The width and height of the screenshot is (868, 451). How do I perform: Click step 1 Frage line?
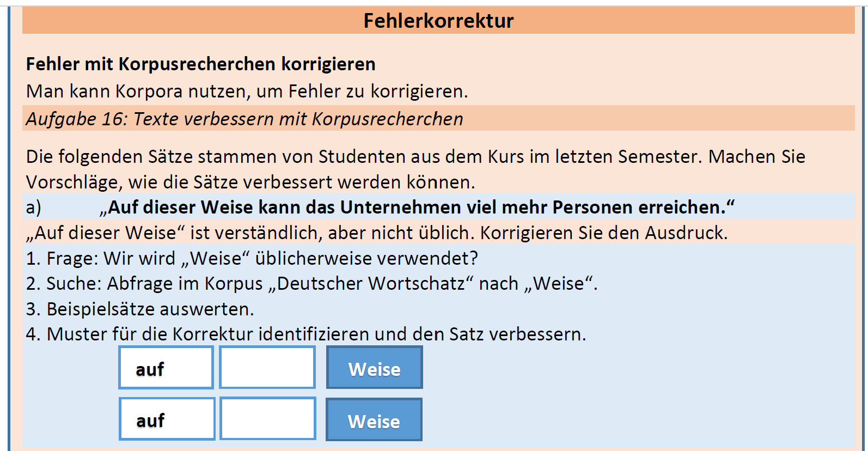pos(252,258)
